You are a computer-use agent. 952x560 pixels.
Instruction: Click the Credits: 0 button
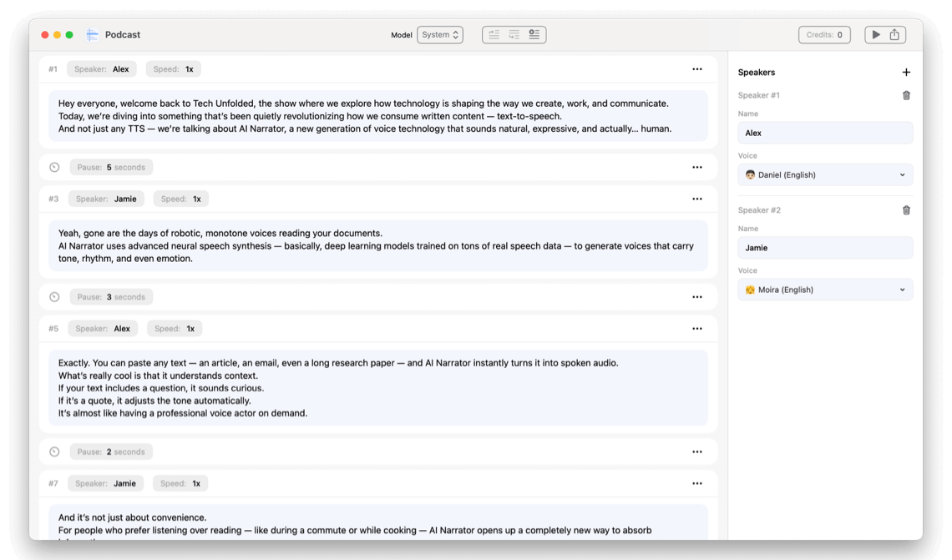pos(824,35)
